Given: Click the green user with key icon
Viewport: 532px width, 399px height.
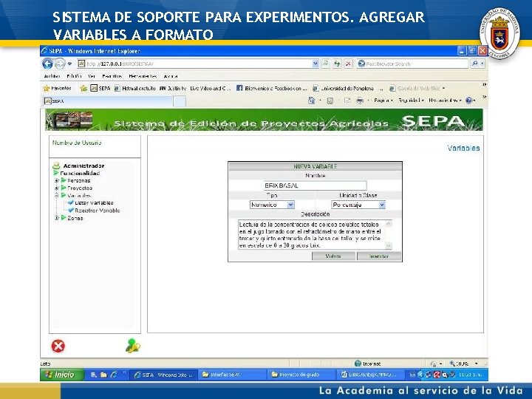Looking at the screenshot, I should pyautogui.click(x=133, y=346).
